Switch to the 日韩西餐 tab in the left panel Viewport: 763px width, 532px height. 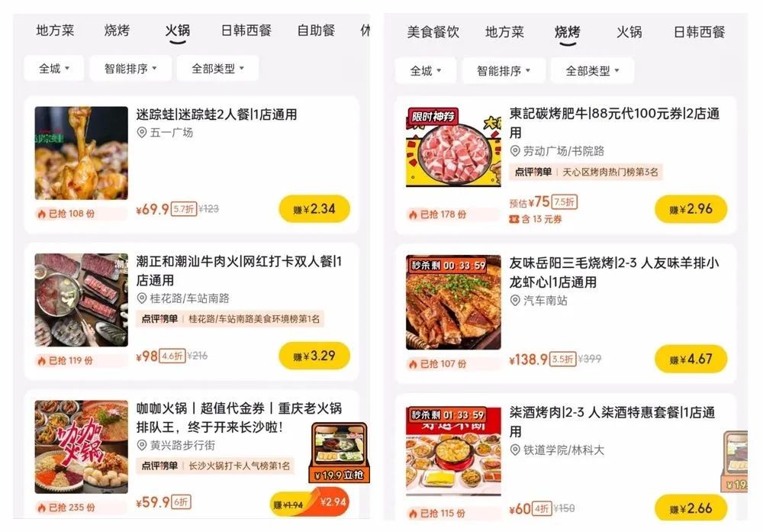pos(246,31)
